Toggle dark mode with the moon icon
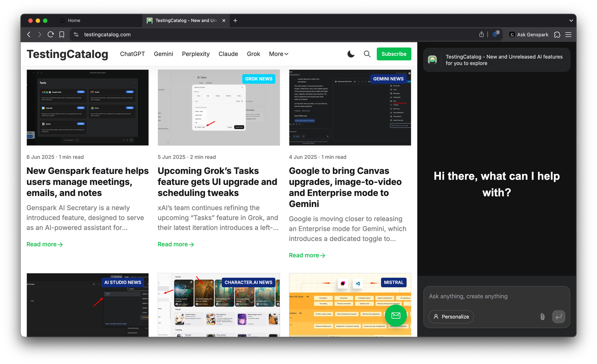 click(x=351, y=54)
